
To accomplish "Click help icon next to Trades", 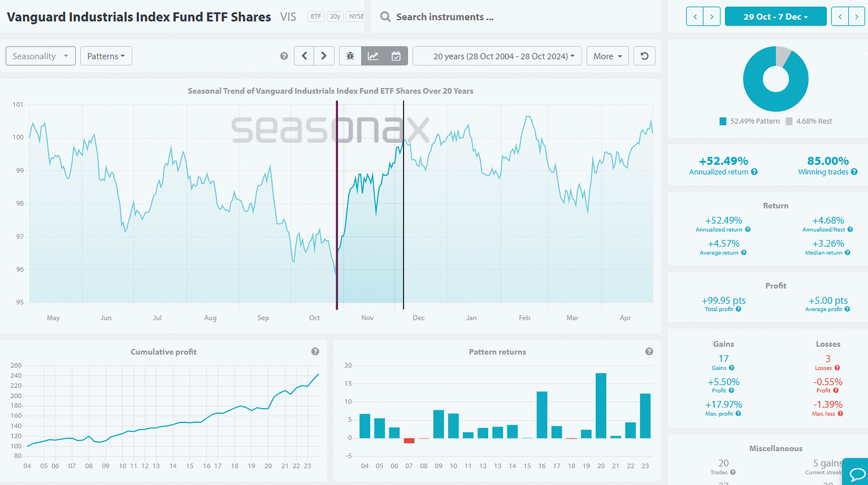I will [733, 472].
